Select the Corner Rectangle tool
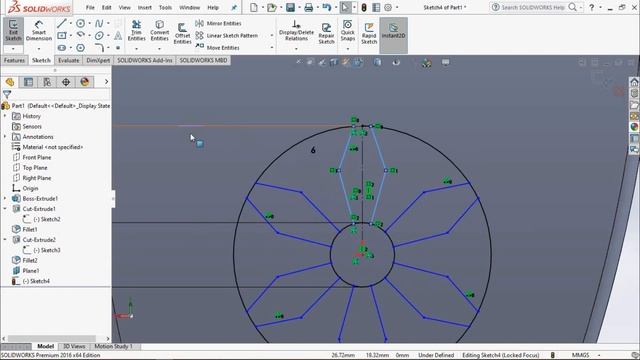Image resolution: width=640 pixels, height=360 pixels. click(x=61, y=36)
